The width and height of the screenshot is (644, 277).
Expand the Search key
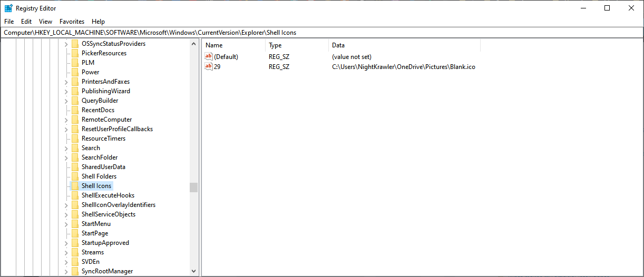(x=66, y=148)
